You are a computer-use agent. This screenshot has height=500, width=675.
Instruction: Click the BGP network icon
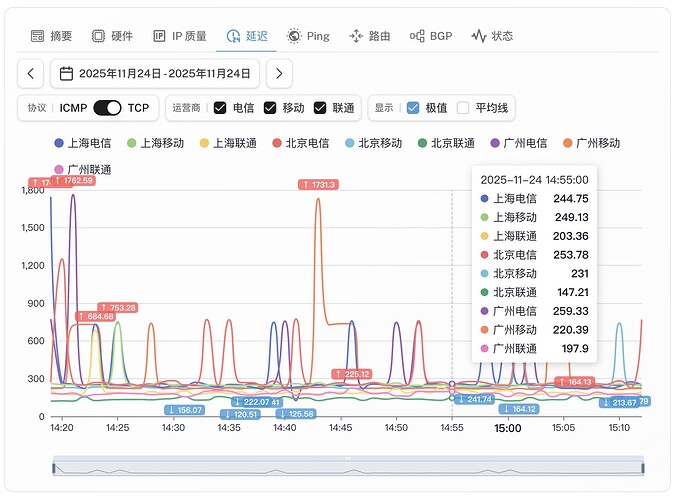point(417,36)
